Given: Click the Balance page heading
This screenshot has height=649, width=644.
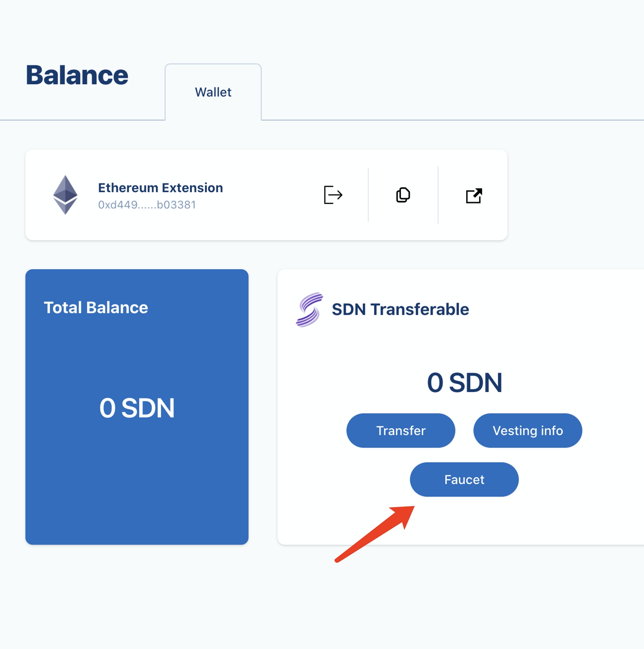Looking at the screenshot, I should (77, 75).
